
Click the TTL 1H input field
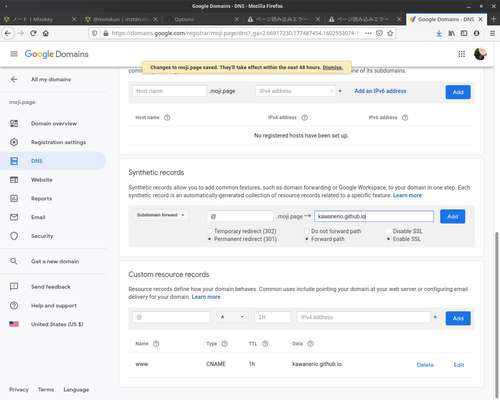(273, 317)
